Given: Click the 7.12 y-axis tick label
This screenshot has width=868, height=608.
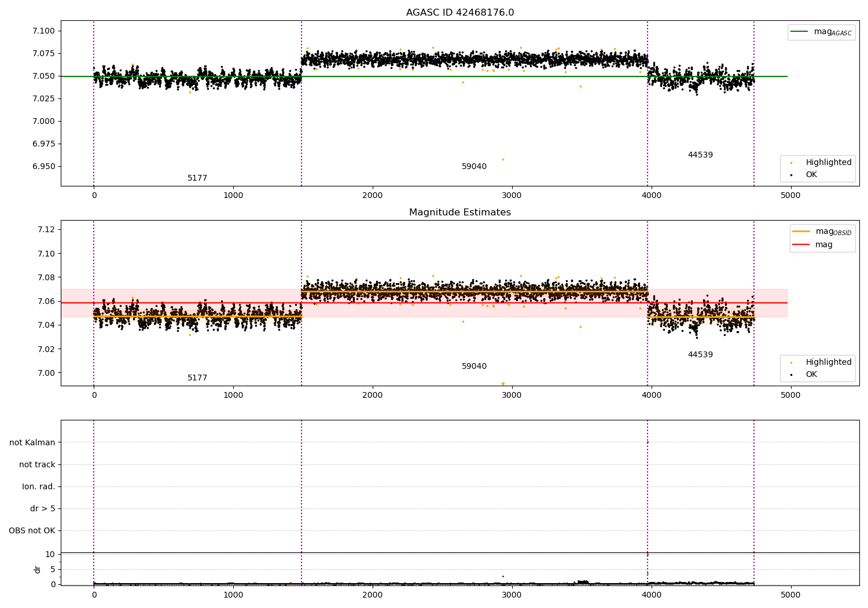Looking at the screenshot, I should point(46,230).
